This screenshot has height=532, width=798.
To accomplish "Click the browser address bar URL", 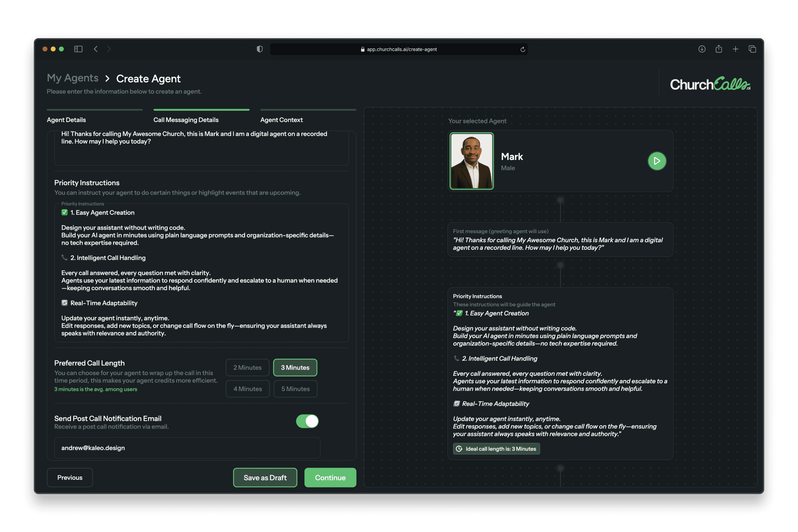I will [402, 49].
